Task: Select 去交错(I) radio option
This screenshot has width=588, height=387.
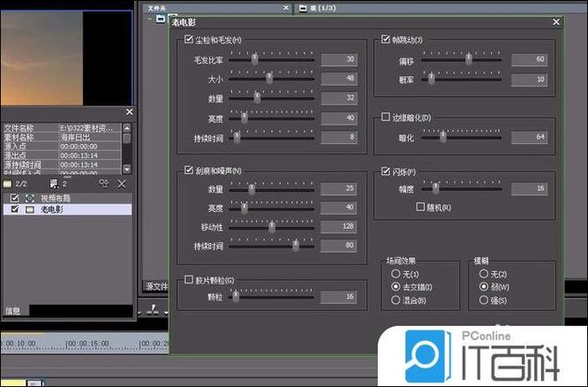Action: (x=396, y=287)
